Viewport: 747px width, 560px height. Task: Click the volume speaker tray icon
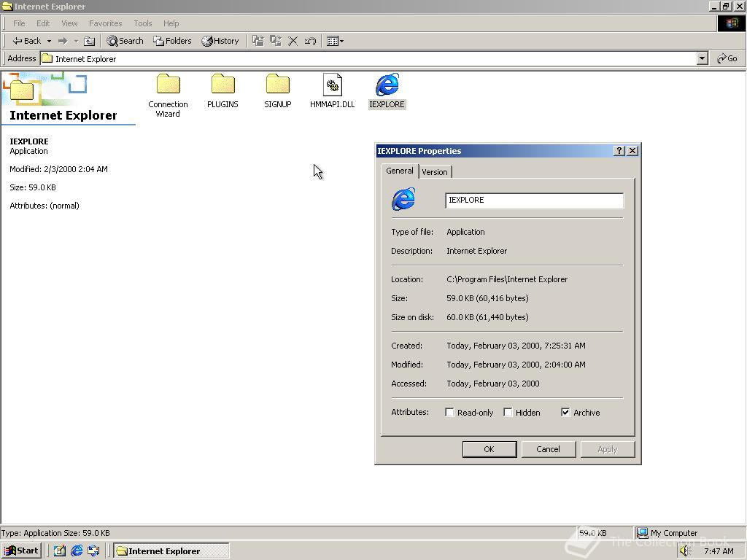pyautogui.click(x=685, y=551)
